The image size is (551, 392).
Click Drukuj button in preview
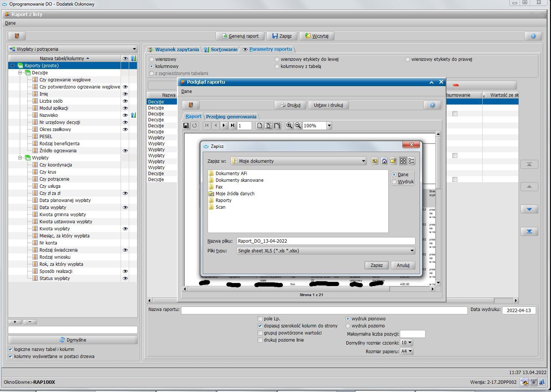(x=290, y=105)
